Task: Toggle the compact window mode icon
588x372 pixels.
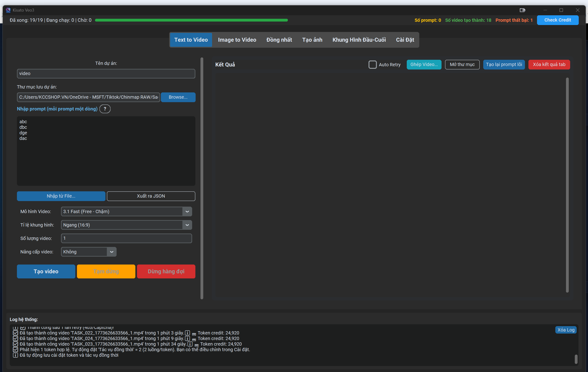Action: [522, 10]
